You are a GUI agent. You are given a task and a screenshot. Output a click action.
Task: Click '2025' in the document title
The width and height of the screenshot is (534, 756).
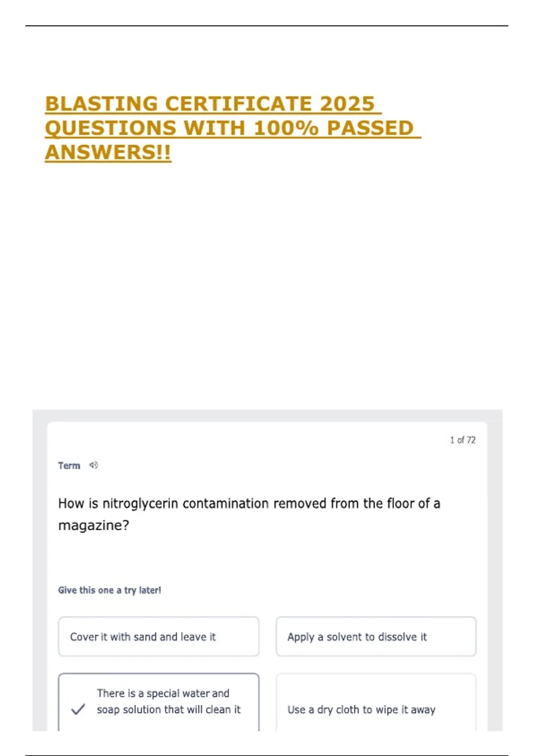click(347, 104)
